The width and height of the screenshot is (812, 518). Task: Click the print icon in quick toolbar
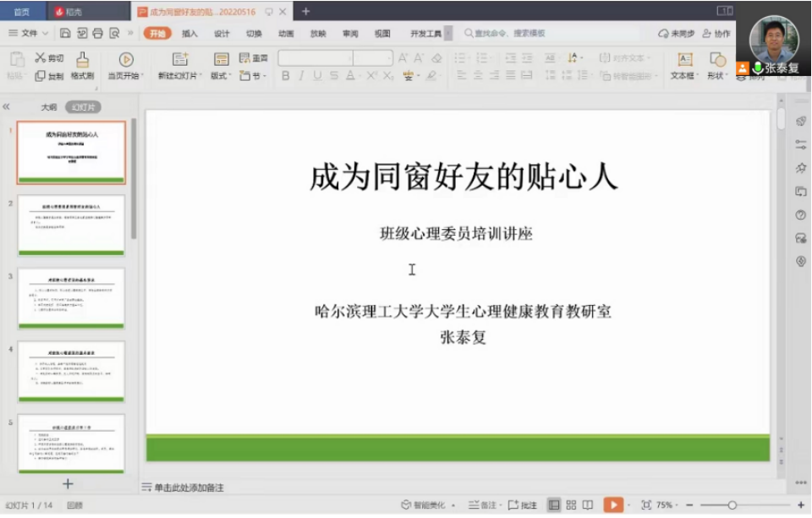click(x=97, y=34)
